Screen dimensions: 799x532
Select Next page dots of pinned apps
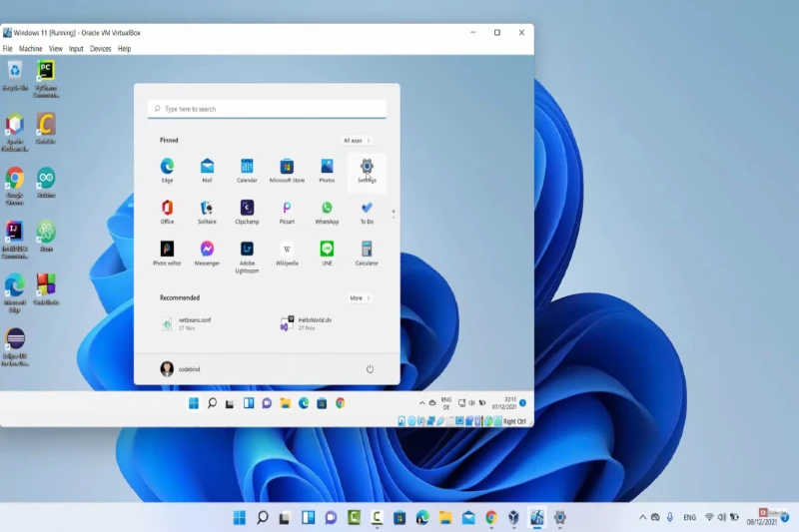[394, 215]
